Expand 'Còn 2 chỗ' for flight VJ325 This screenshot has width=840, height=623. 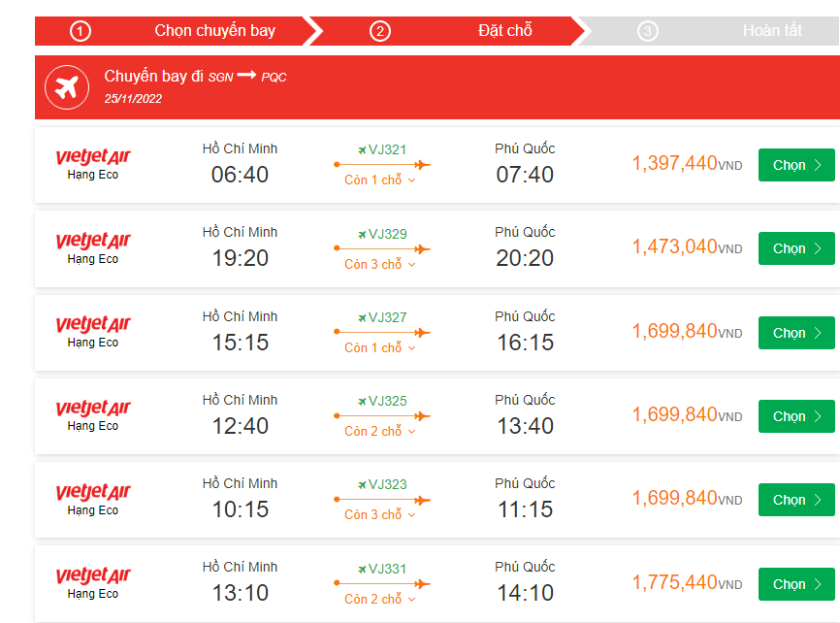click(380, 431)
